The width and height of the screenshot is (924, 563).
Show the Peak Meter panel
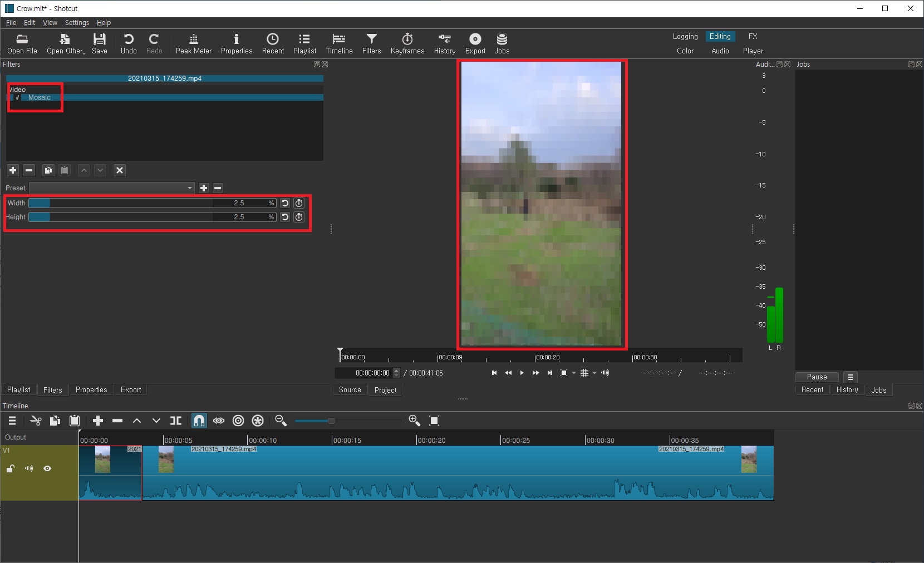click(194, 44)
